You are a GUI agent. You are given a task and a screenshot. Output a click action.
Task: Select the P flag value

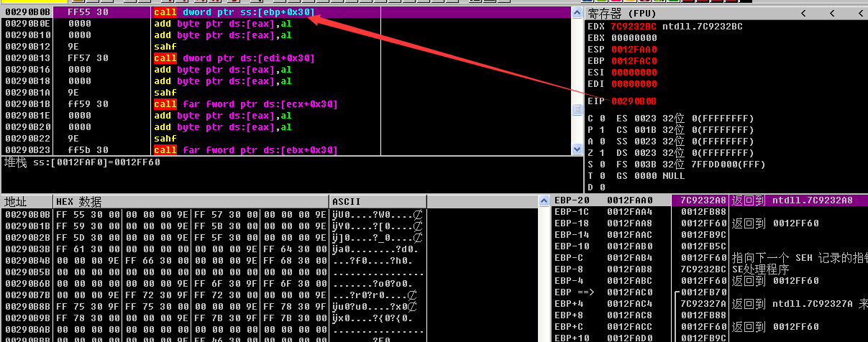pyautogui.click(x=602, y=130)
